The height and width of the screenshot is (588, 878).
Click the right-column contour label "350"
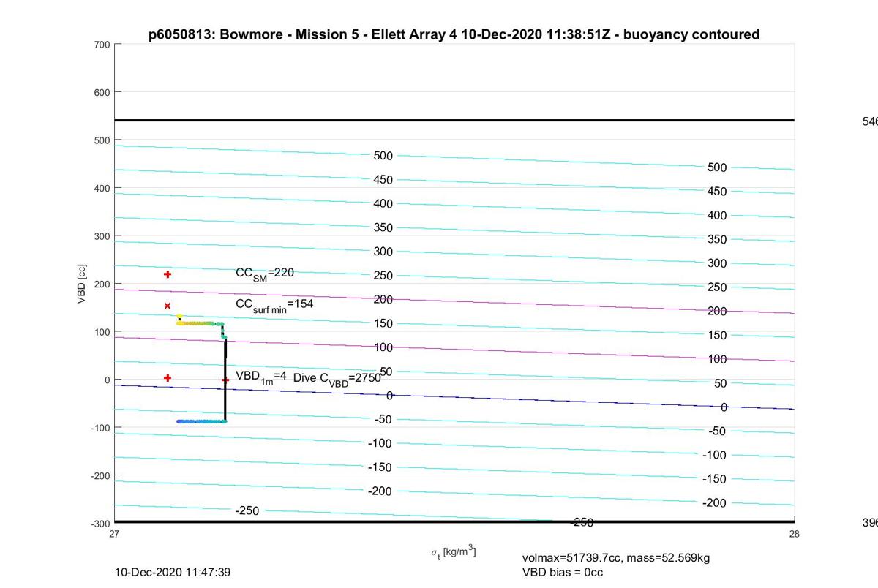pos(717,239)
